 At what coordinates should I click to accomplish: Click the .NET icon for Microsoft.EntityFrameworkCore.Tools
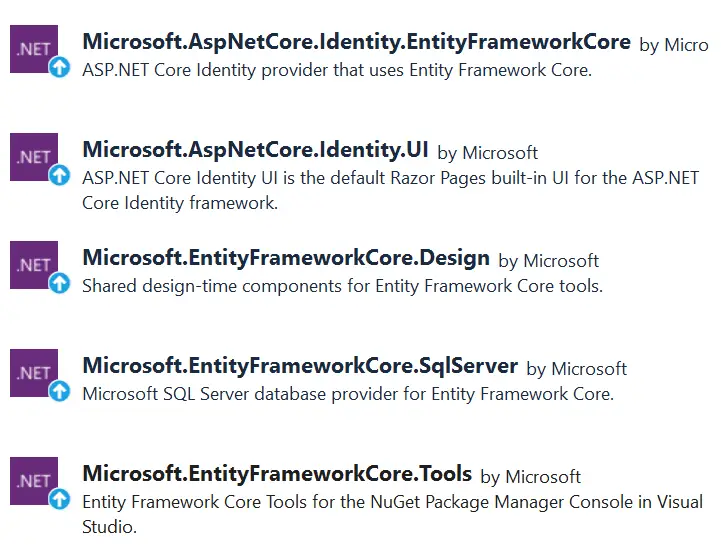[x=34, y=481]
